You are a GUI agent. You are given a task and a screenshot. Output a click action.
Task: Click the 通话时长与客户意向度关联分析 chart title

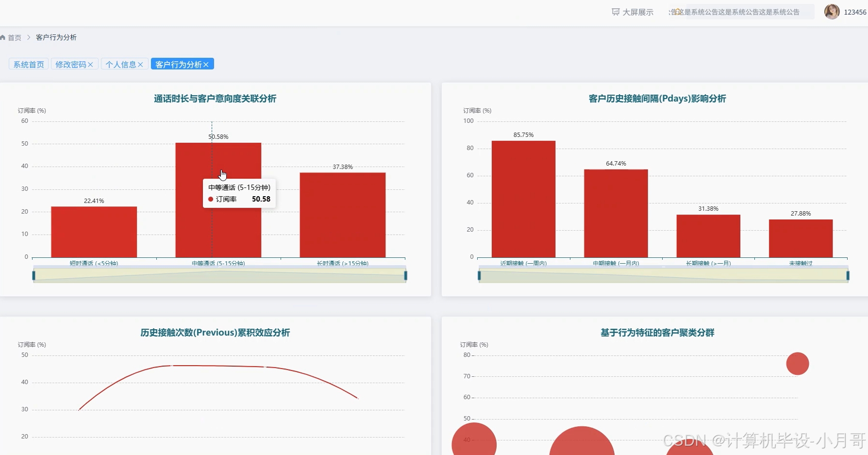215,99
